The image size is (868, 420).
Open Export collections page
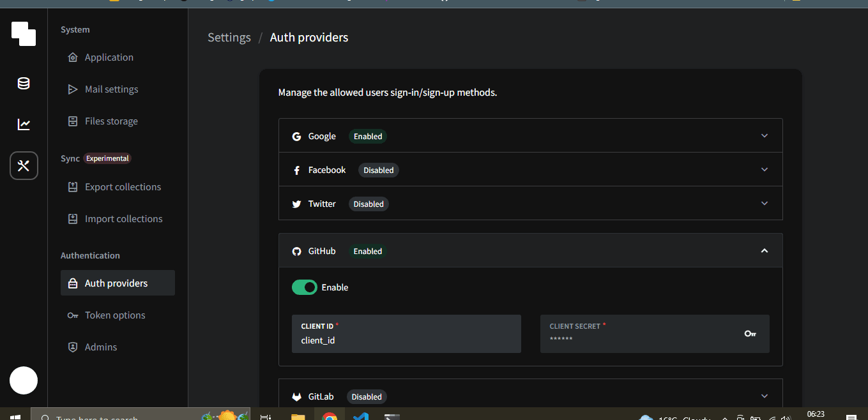tap(118, 187)
